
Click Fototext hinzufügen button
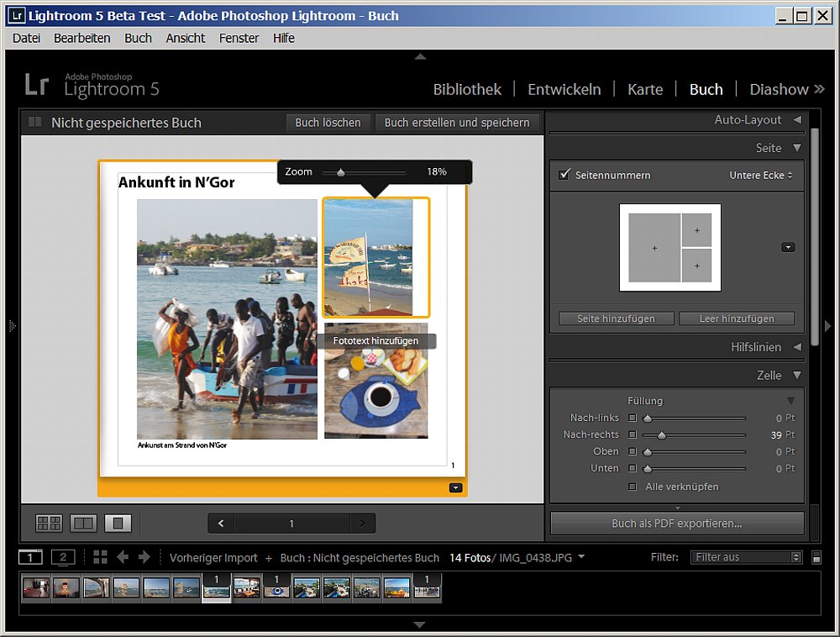(376, 340)
